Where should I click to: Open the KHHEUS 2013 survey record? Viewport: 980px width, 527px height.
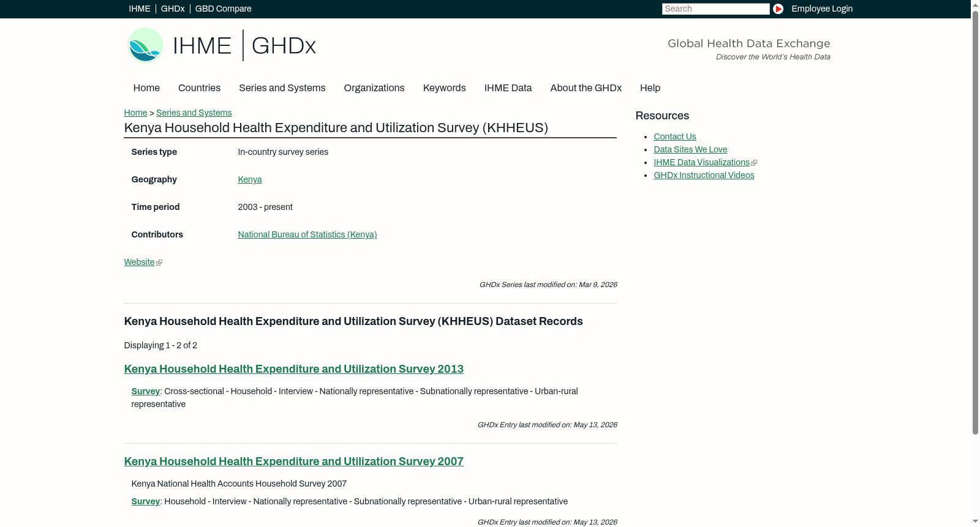293,369
